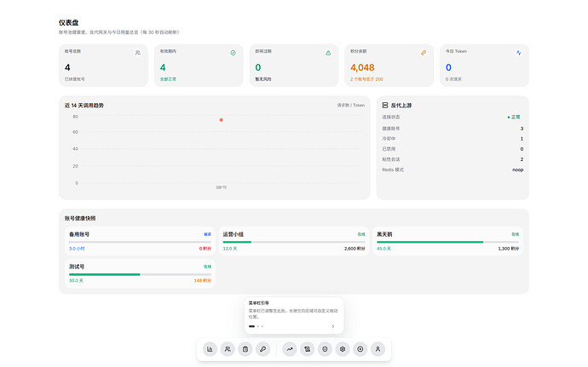The height and width of the screenshot is (367, 588).
Task: Open the key icon in the bottom dock
Action: (x=262, y=349)
